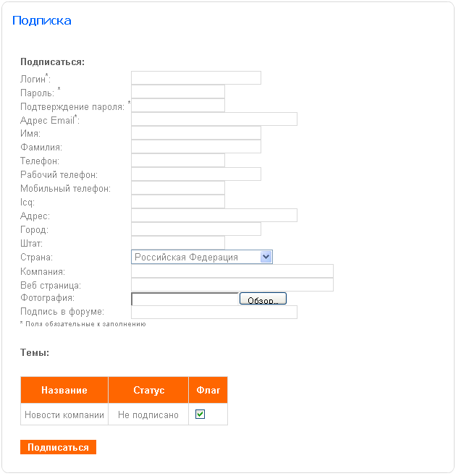Click the Логин input field

pyautogui.click(x=195, y=78)
